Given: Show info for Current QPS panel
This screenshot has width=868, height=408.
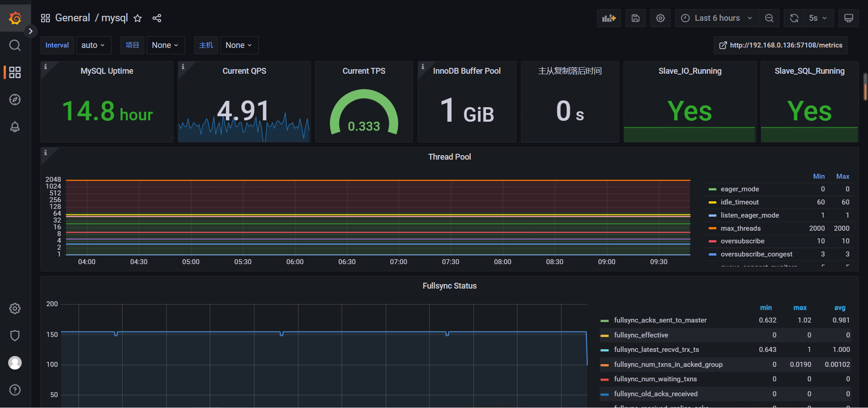Looking at the screenshot, I should tap(183, 66).
